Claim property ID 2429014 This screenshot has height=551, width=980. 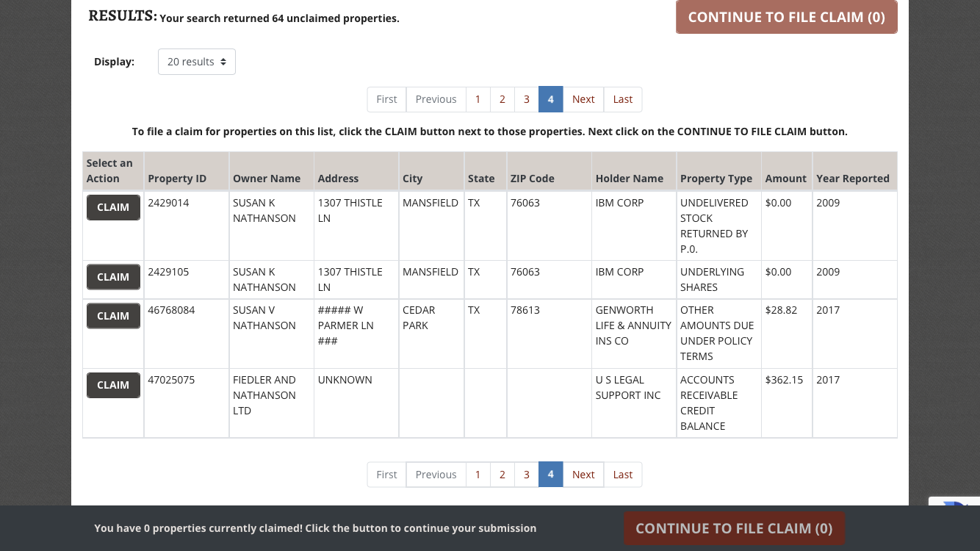click(113, 207)
